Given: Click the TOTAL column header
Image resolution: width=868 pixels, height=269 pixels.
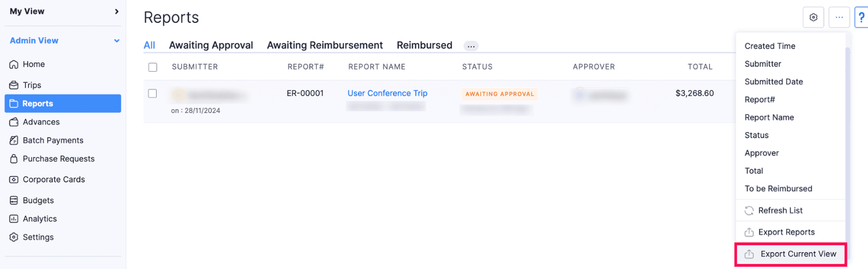Looking at the screenshot, I should [x=700, y=67].
